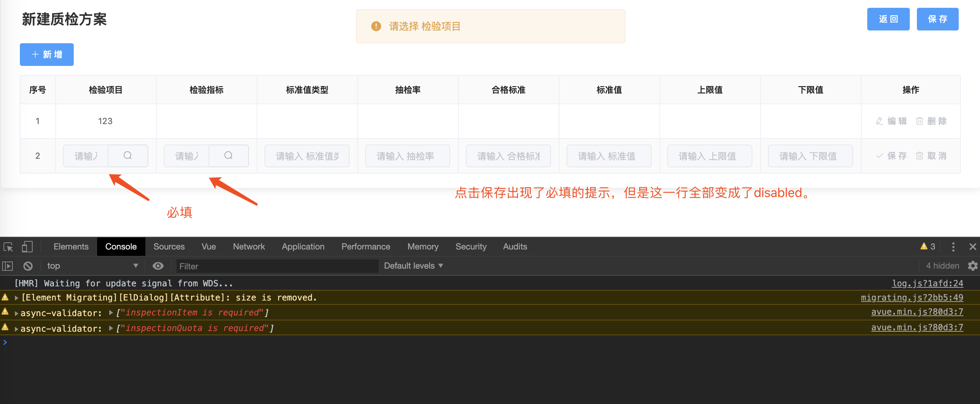The height and width of the screenshot is (404, 980).
Task: Click the console prompt caret
Action: coord(5,342)
